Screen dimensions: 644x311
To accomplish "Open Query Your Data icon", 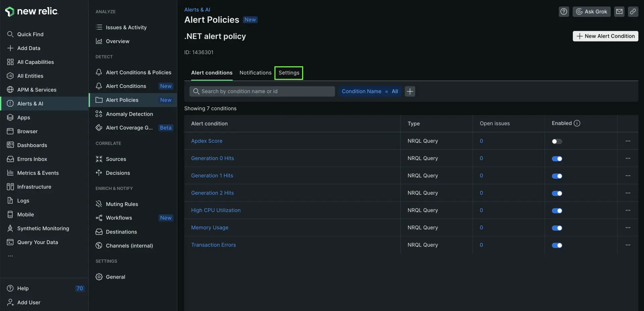I will 10,242.
